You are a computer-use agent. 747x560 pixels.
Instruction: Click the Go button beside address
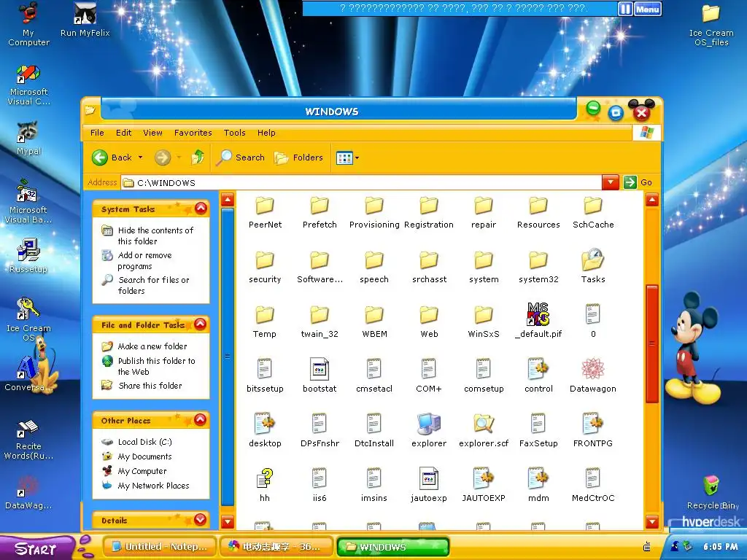(638, 182)
